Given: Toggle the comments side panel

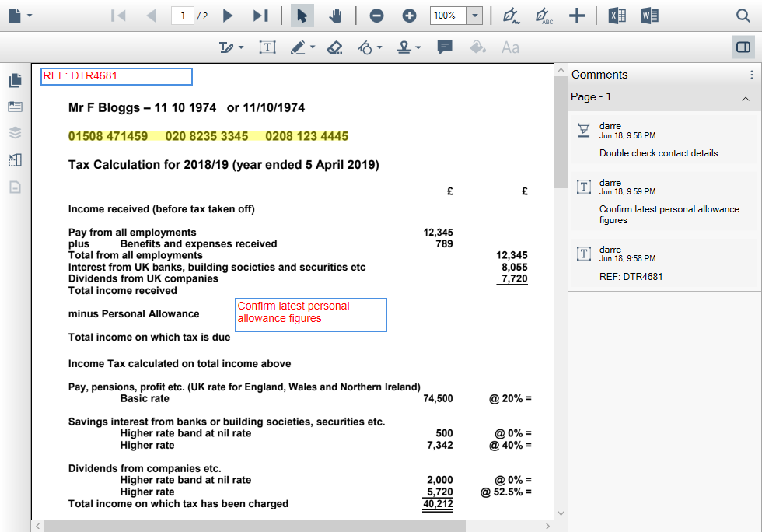Looking at the screenshot, I should [x=743, y=47].
